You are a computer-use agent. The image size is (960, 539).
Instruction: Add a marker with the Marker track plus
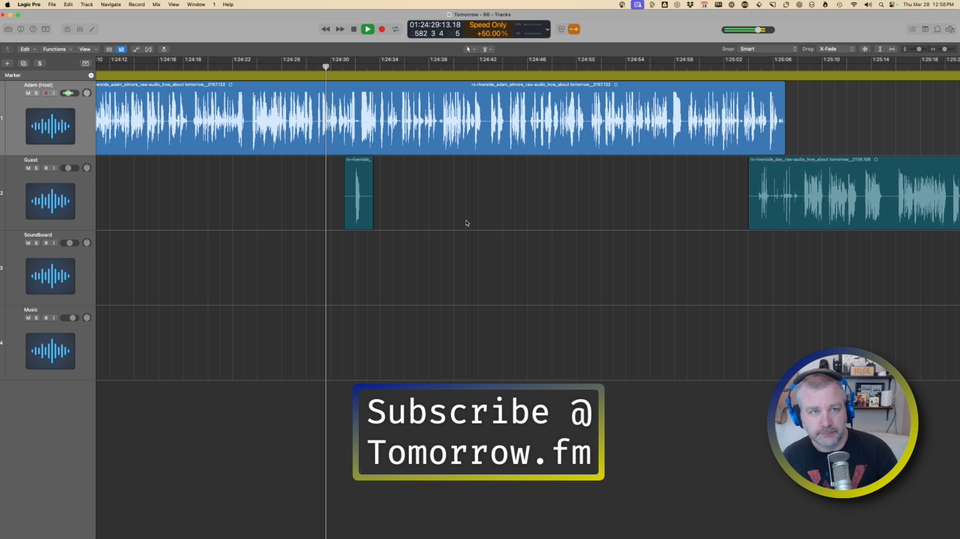click(91, 75)
